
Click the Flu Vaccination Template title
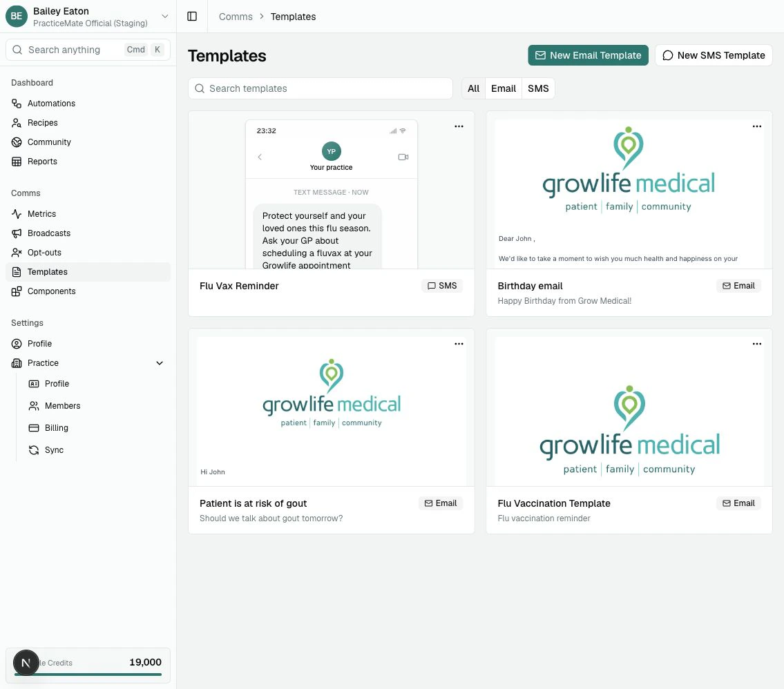point(554,503)
